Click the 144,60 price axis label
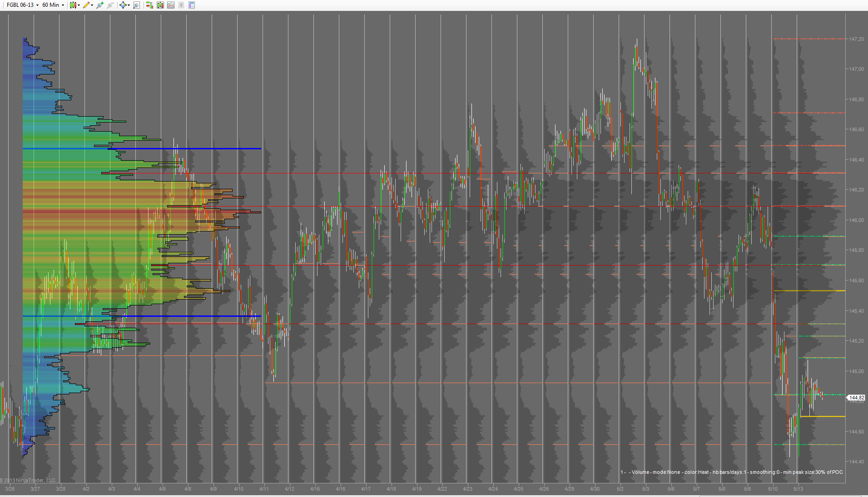Image resolution: width=868 pixels, height=497 pixels. (857, 432)
